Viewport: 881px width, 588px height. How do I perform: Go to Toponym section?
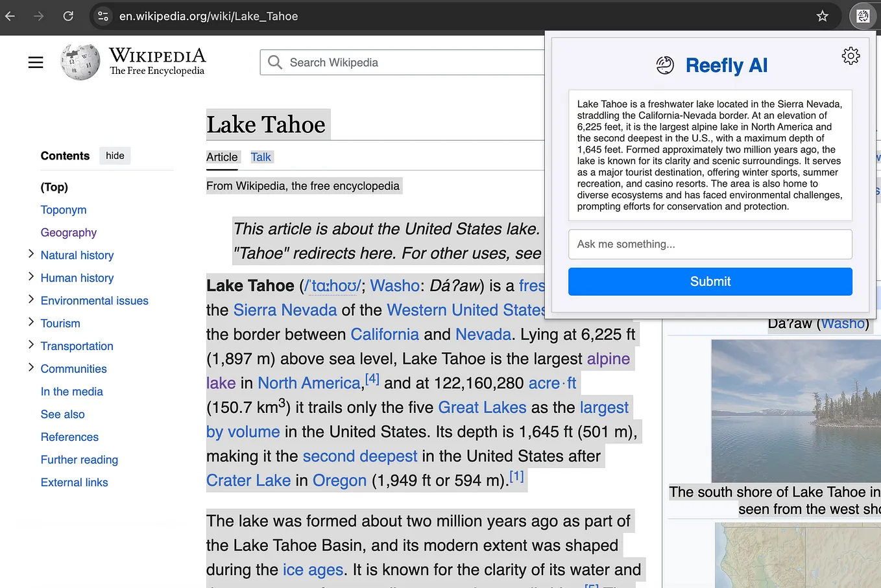64,210
